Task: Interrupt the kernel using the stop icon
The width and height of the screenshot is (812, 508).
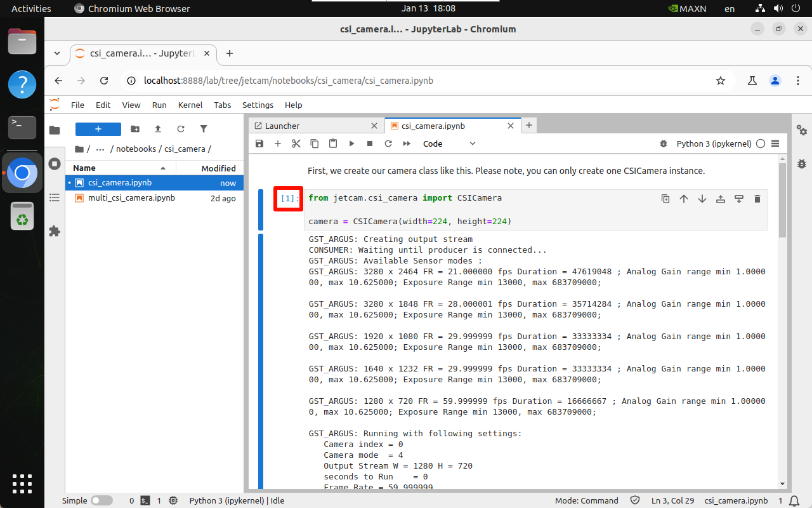Action: pyautogui.click(x=370, y=144)
